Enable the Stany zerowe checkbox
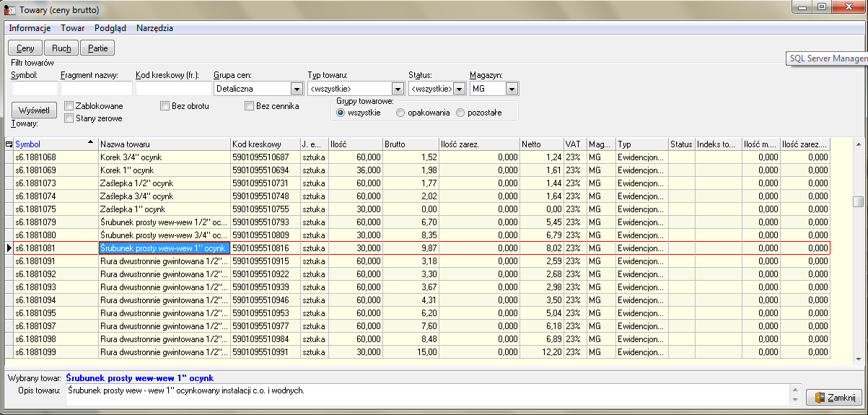 [69, 118]
